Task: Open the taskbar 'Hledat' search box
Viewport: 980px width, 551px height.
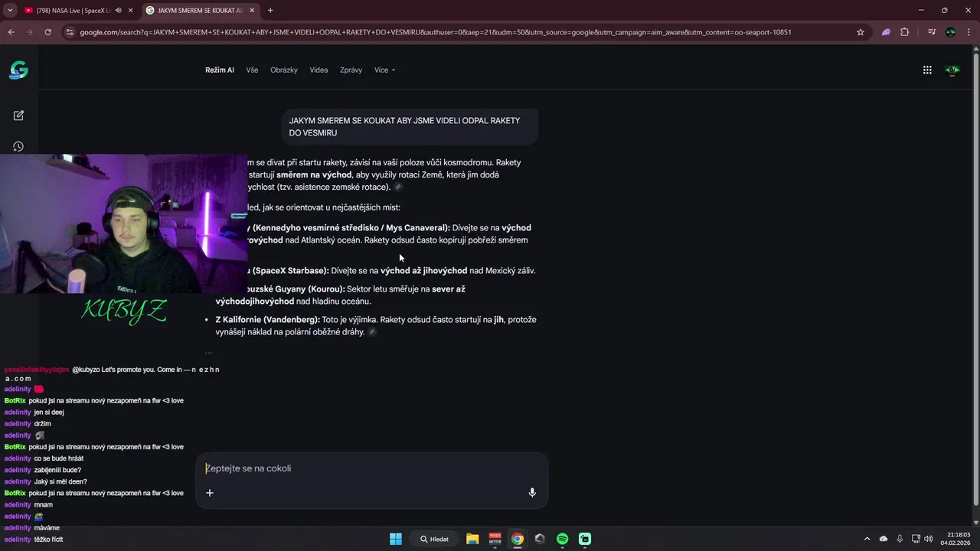Action: coord(435,539)
